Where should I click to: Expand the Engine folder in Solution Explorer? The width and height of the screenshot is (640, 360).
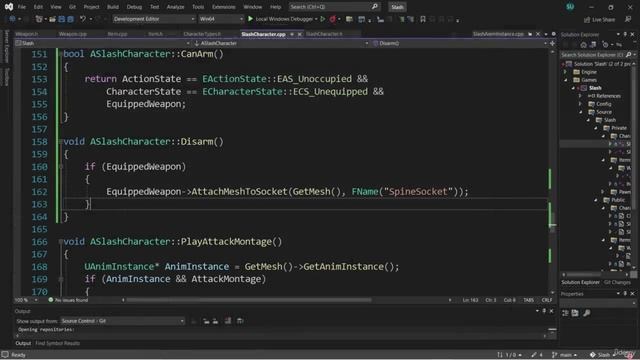(x=566, y=72)
